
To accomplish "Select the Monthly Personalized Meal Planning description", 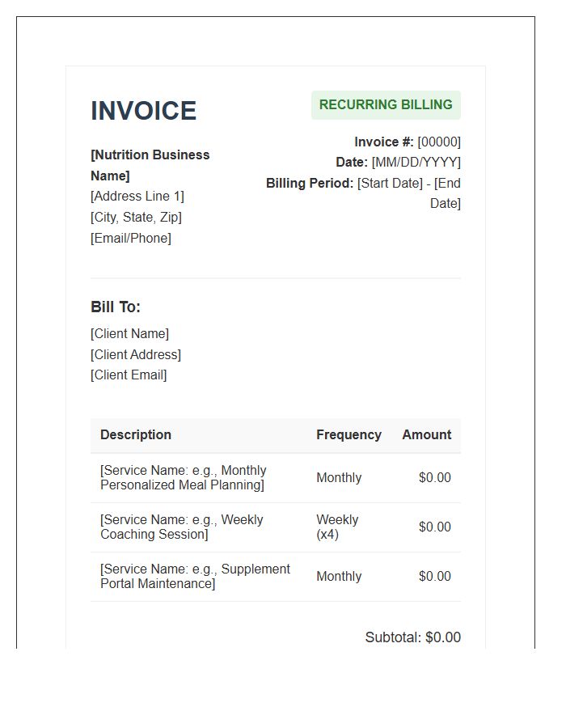I will tap(184, 477).
